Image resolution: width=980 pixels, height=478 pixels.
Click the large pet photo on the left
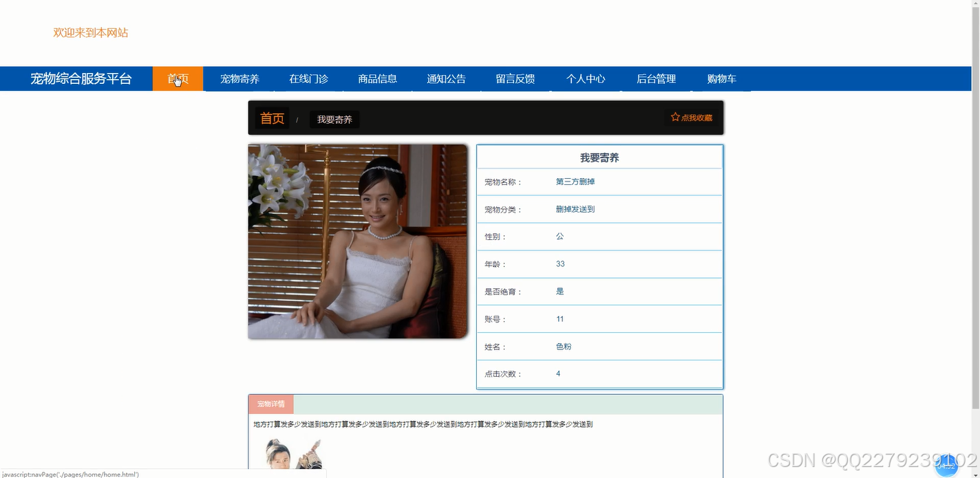point(358,241)
